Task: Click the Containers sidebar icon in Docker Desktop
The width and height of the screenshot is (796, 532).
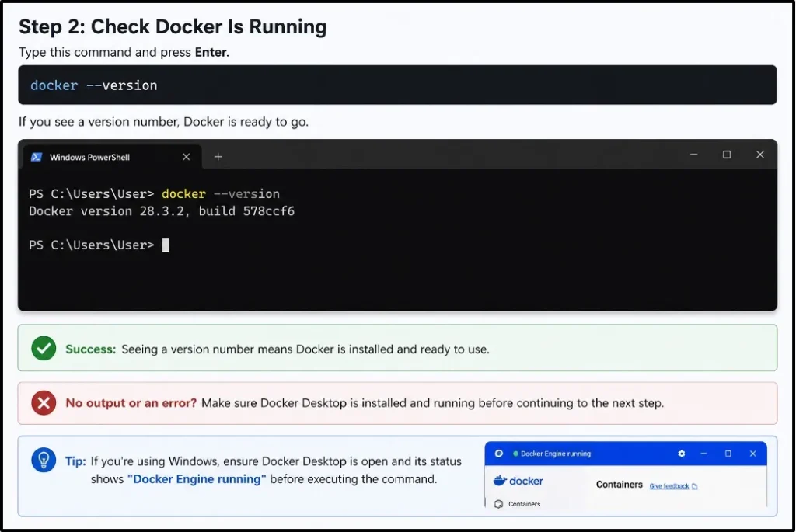Action: click(498, 504)
